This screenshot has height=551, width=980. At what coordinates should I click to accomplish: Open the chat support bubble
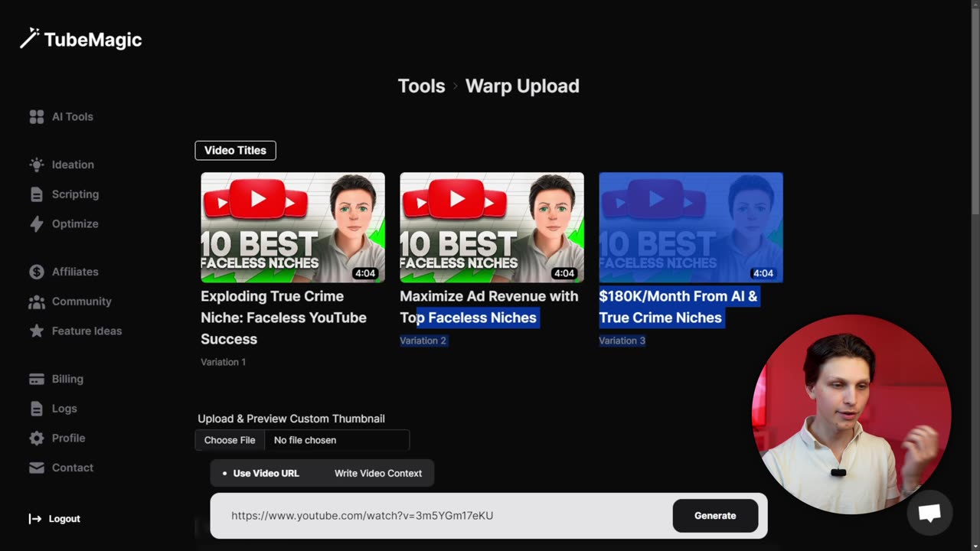point(929,513)
